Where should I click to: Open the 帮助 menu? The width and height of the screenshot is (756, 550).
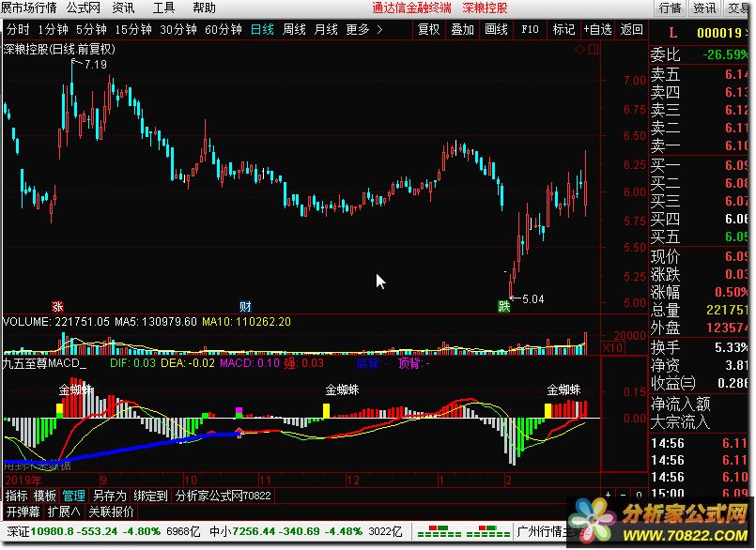204,8
